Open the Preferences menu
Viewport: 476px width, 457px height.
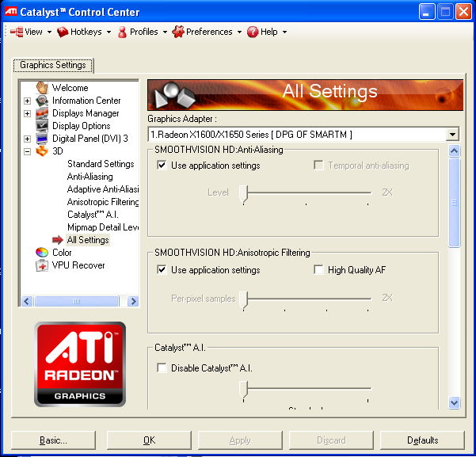(208, 32)
